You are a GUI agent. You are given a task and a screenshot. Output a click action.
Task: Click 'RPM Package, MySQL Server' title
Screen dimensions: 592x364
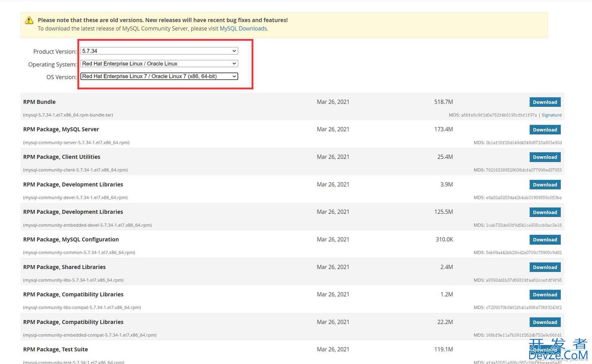[61, 129]
